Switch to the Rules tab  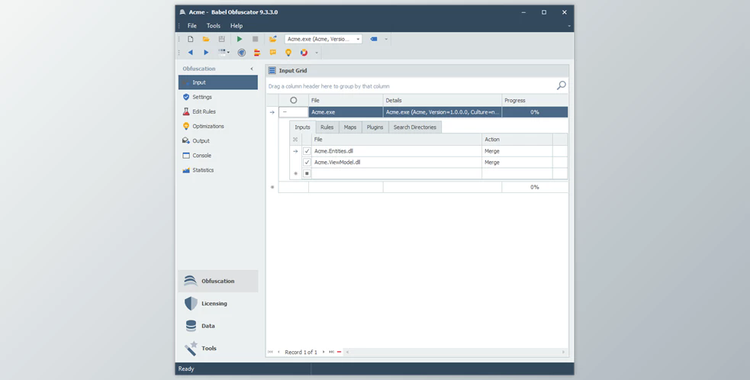point(327,127)
